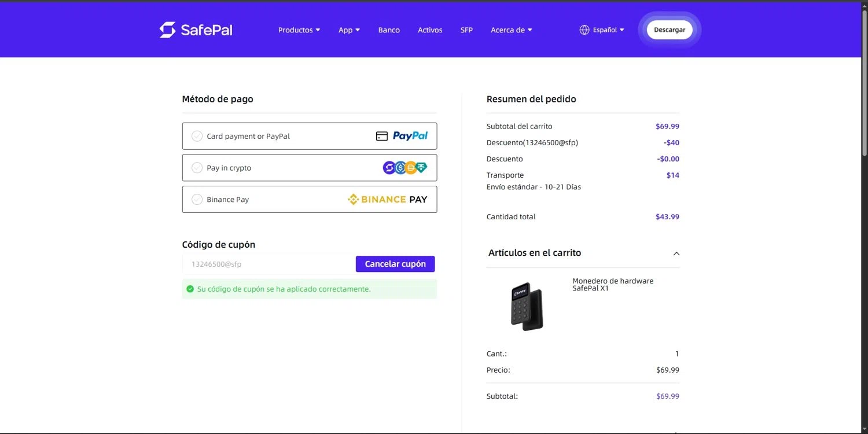
Task: Open the SFP menu item
Action: 466,30
